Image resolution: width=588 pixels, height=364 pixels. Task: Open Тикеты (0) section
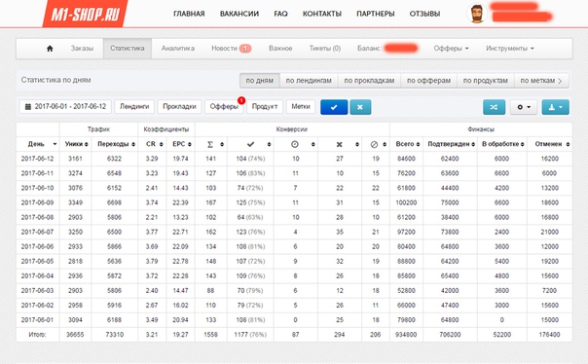click(325, 49)
